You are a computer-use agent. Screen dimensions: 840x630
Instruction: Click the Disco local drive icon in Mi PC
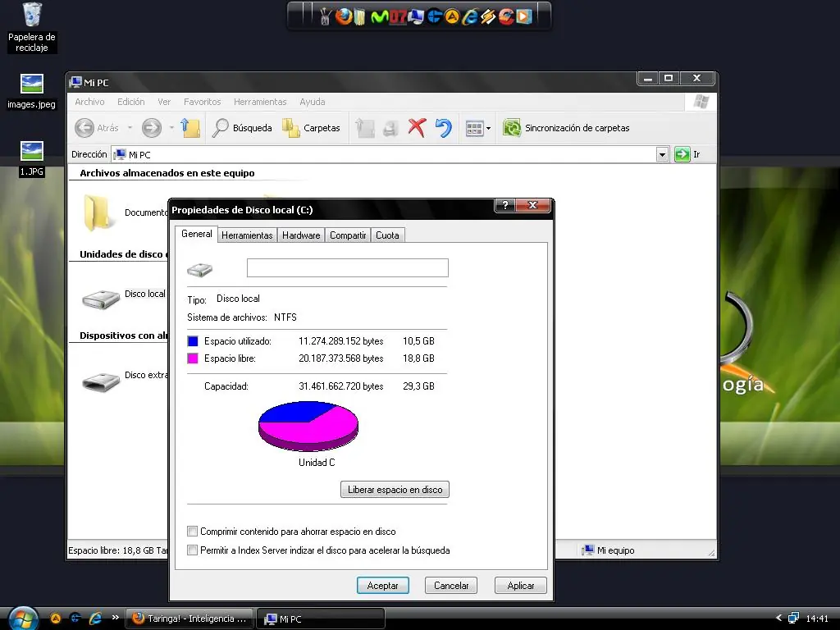(x=101, y=299)
